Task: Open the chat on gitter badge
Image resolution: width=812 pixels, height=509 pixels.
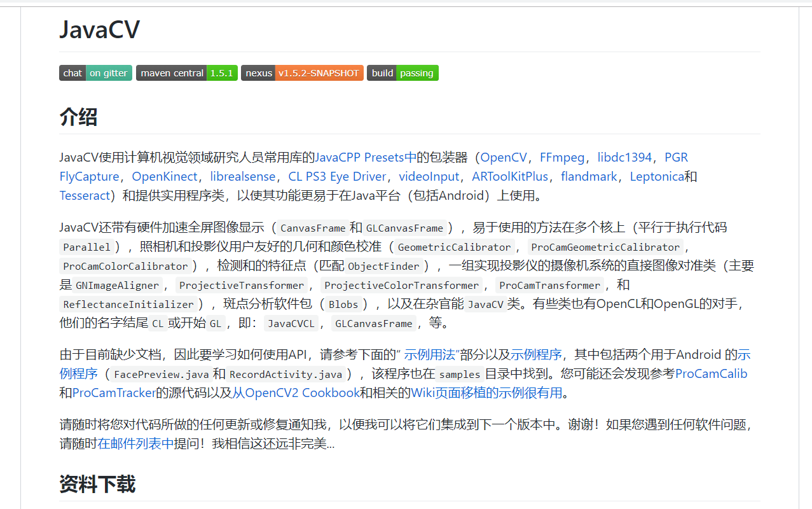Action: pos(96,73)
